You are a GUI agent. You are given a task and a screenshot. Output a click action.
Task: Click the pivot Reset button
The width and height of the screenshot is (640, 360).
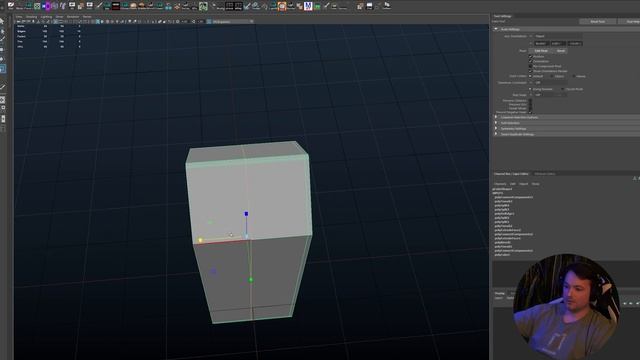tap(560, 51)
